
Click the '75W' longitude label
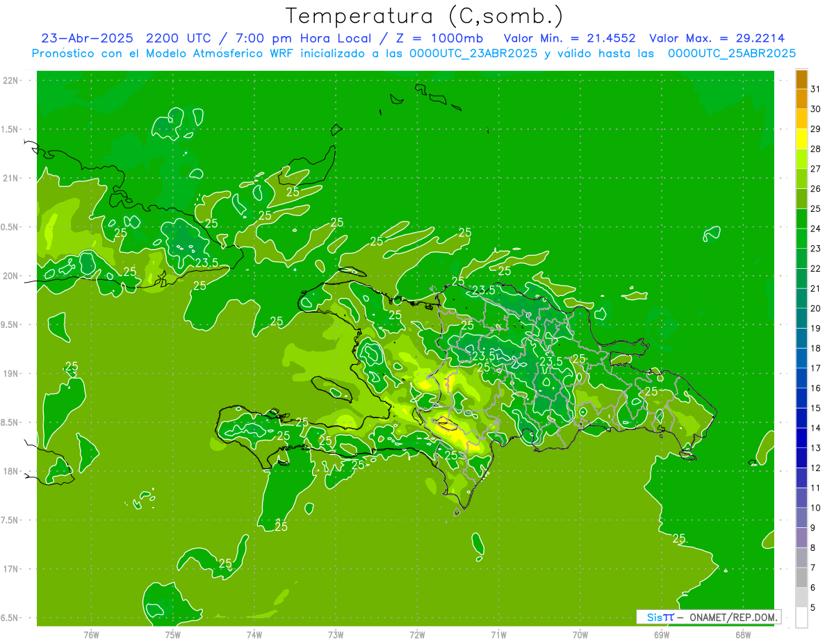173,634
